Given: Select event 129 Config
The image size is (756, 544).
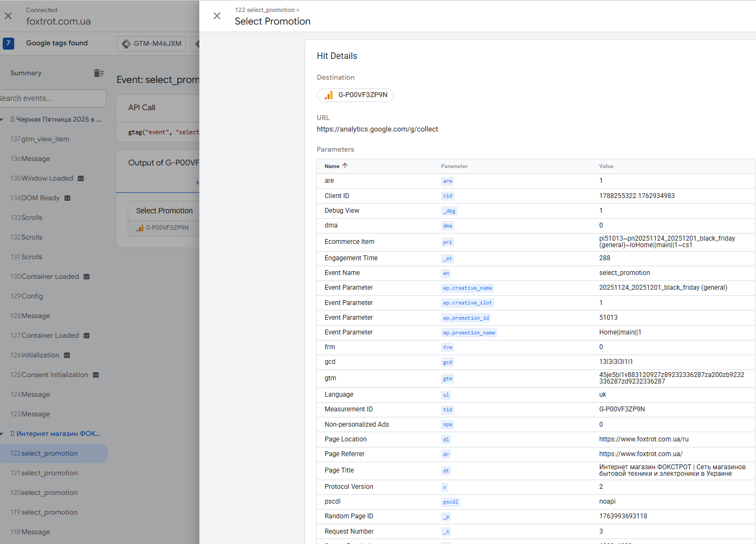Looking at the screenshot, I should tap(32, 296).
